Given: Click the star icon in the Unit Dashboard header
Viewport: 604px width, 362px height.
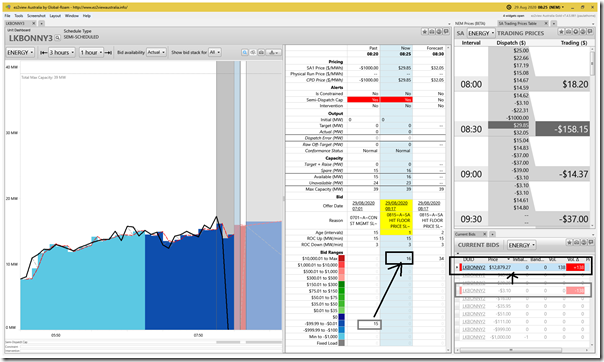Looking at the screenshot, I should [x=424, y=32].
